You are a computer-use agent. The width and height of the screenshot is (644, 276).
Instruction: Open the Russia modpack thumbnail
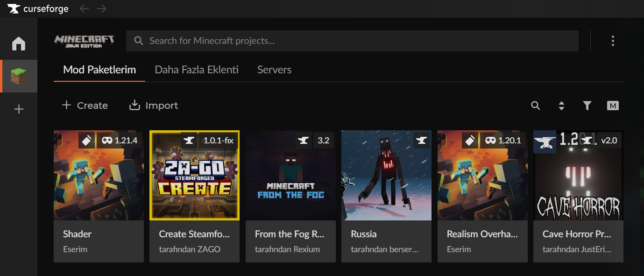[386, 175]
